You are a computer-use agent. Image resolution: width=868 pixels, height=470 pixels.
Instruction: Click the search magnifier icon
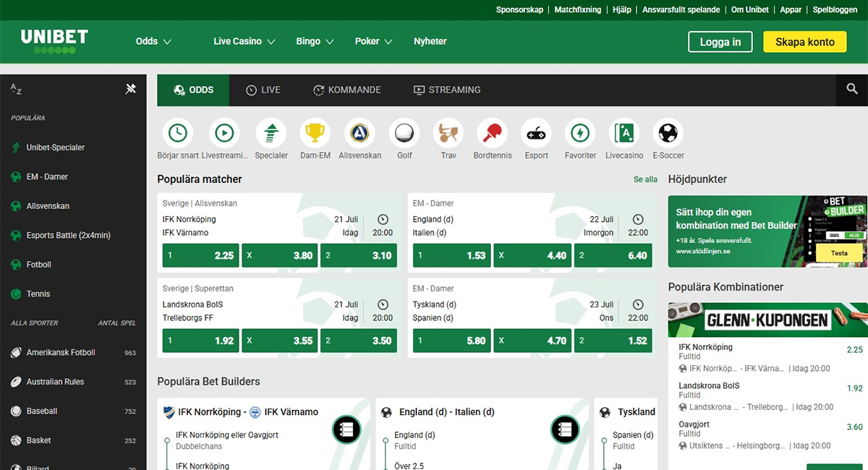click(x=852, y=90)
